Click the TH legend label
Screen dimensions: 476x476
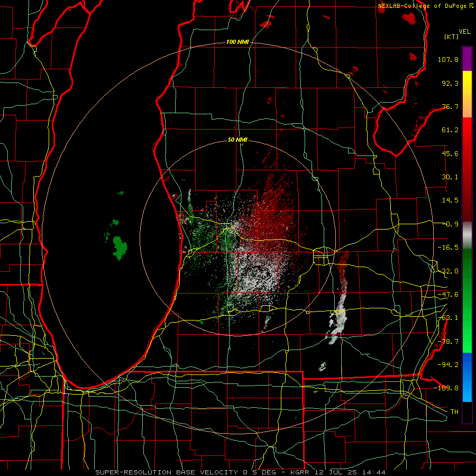[454, 412]
